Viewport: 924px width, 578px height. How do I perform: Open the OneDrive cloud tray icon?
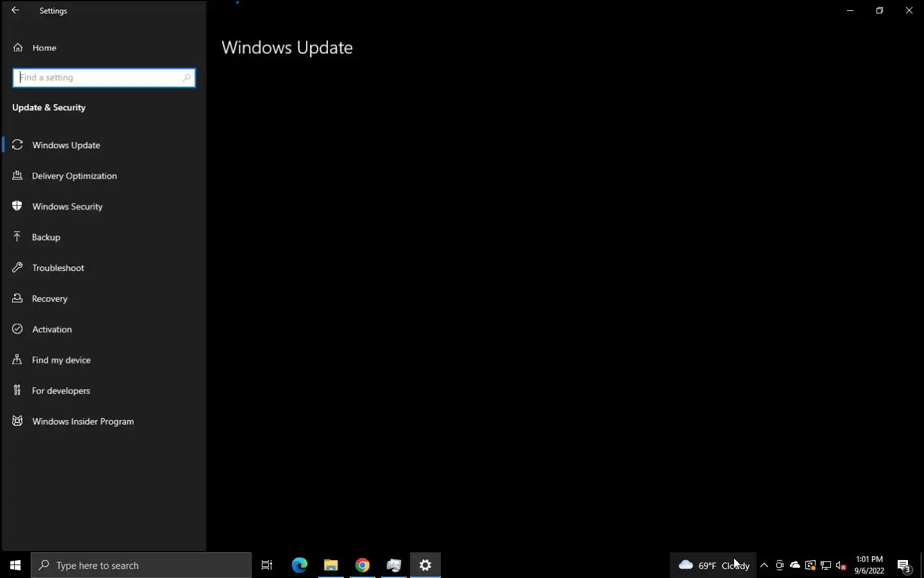click(795, 565)
